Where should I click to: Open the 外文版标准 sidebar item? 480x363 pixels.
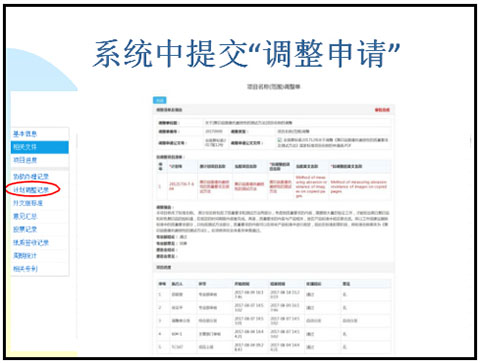pyautogui.click(x=28, y=203)
